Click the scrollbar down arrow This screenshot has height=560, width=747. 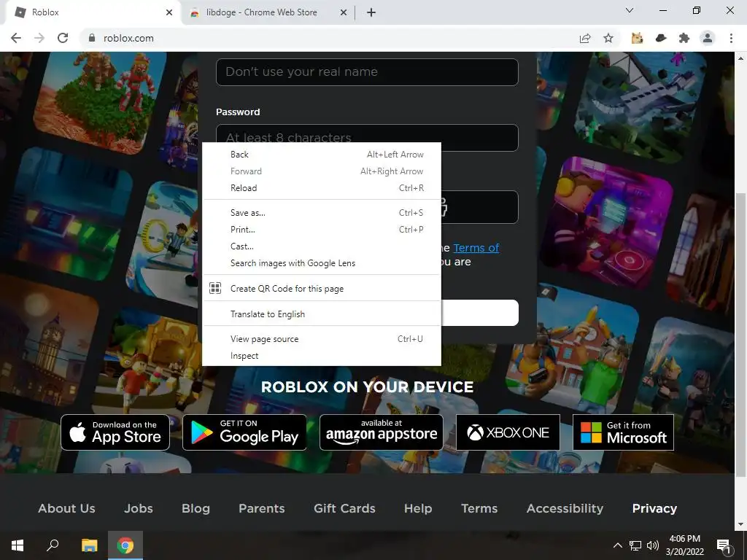(741, 524)
